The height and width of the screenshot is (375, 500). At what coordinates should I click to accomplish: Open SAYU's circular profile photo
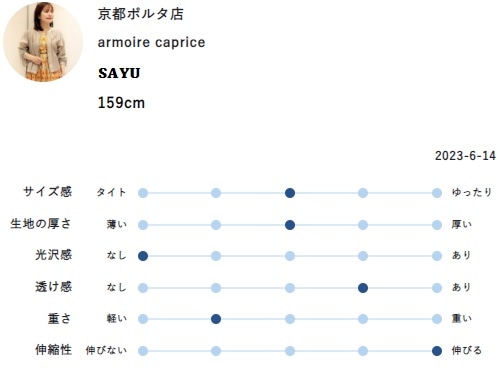click(43, 42)
